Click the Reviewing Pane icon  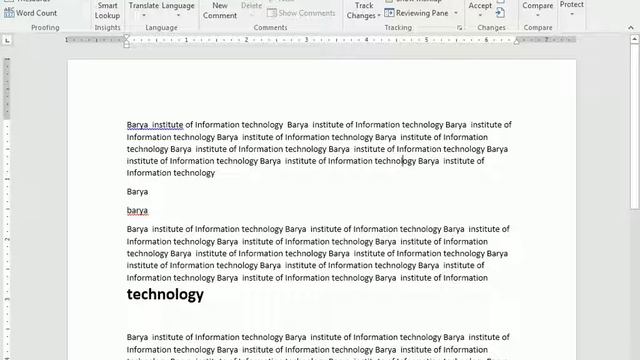(389, 13)
